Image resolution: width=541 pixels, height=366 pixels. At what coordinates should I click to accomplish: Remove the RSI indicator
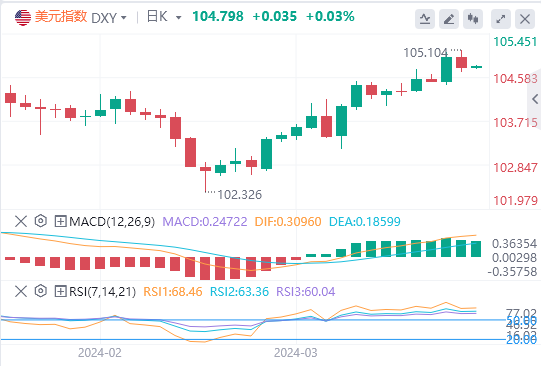click(21, 291)
